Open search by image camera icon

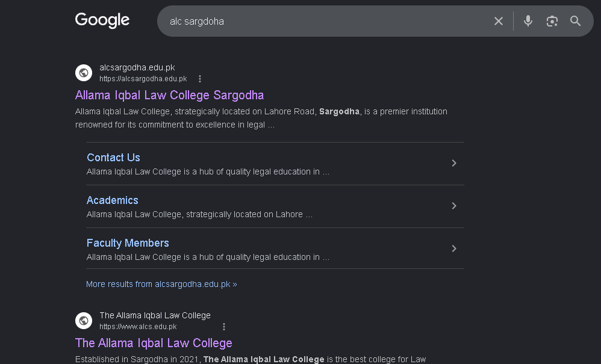coord(552,21)
